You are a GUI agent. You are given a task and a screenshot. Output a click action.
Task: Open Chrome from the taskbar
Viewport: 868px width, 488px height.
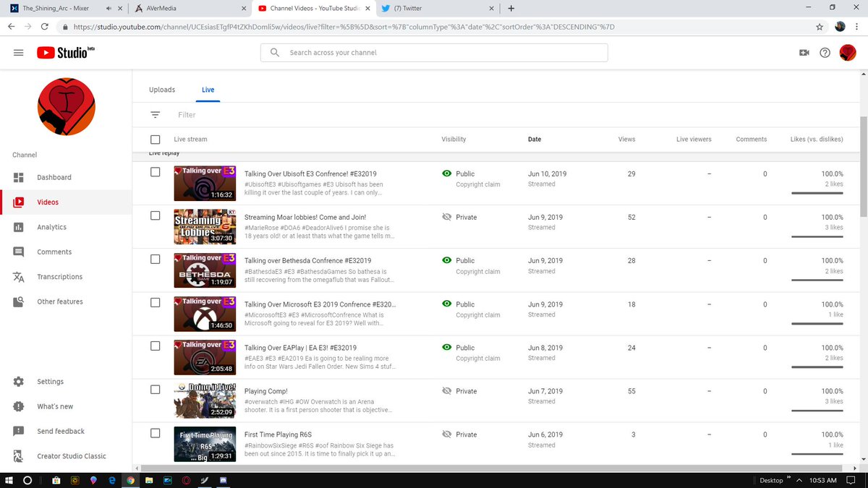point(130,480)
